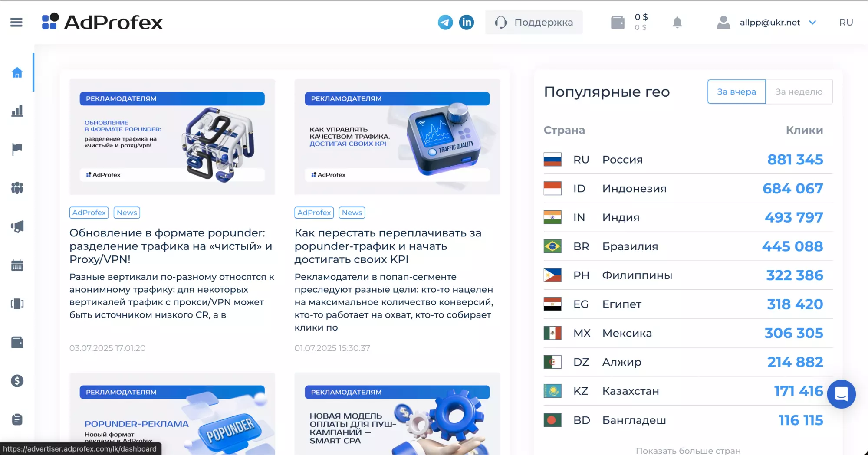Click the Brazil flag icon
This screenshot has width=868, height=455.
(552, 246)
